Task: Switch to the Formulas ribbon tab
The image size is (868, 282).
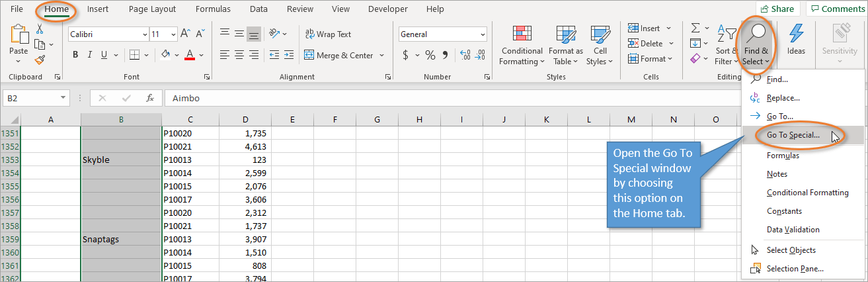Action: coord(213,9)
